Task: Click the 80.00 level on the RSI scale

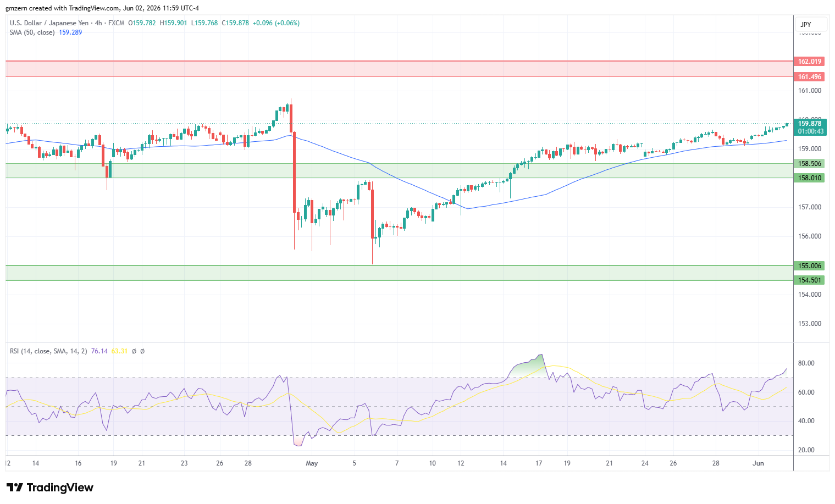Action: click(x=806, y=363)
